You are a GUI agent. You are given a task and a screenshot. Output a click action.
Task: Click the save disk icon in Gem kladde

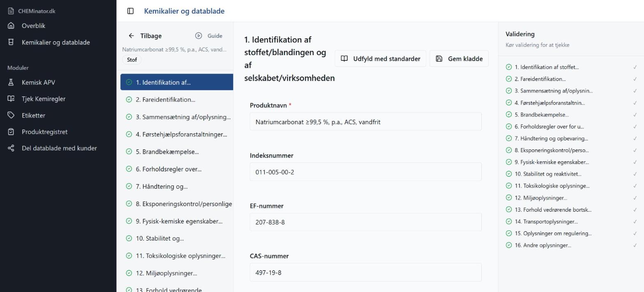coord(439,58)
